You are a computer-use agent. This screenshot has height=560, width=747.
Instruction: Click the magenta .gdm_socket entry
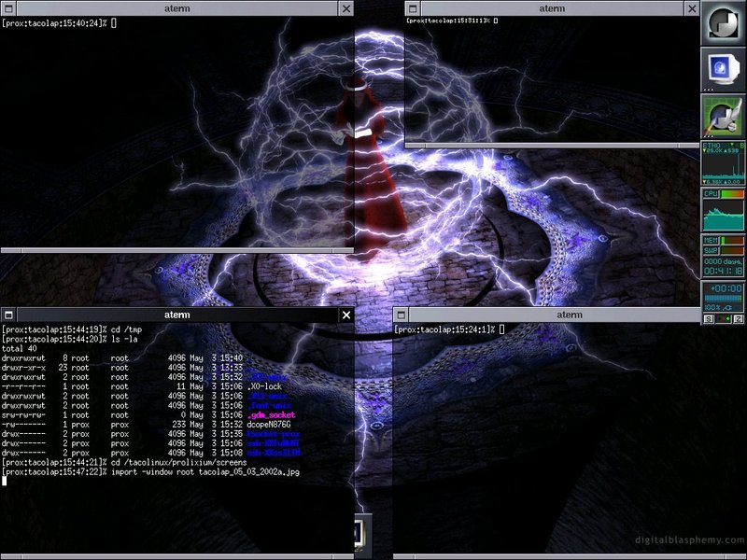[x=271, y=415]
